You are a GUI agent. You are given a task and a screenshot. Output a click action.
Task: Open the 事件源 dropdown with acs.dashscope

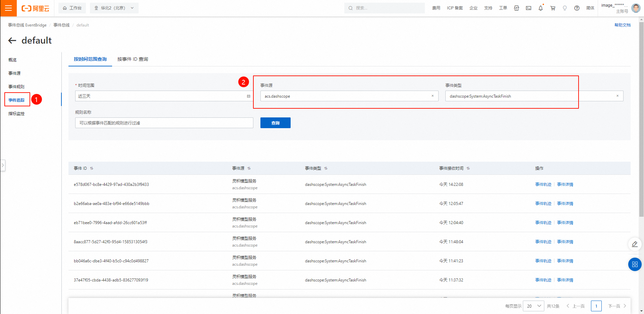pos(349,96)
